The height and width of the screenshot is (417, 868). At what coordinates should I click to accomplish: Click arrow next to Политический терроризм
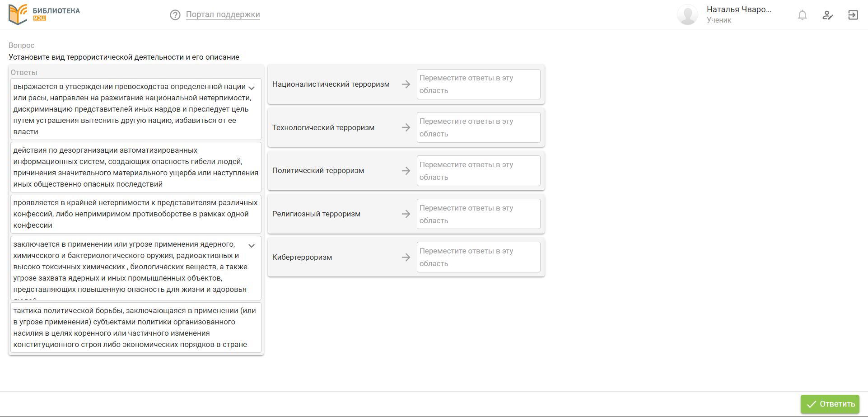coord(406,171)
